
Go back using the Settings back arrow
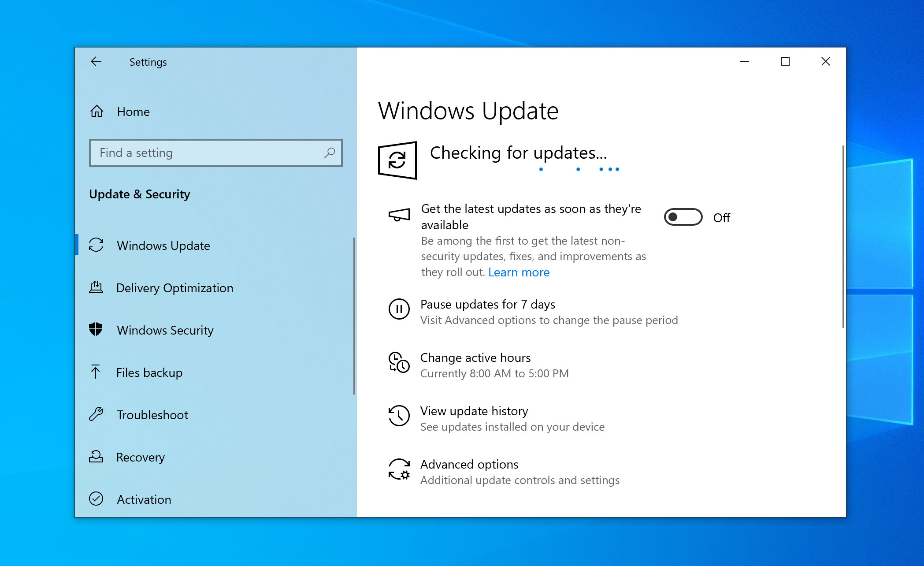[96, 62]
